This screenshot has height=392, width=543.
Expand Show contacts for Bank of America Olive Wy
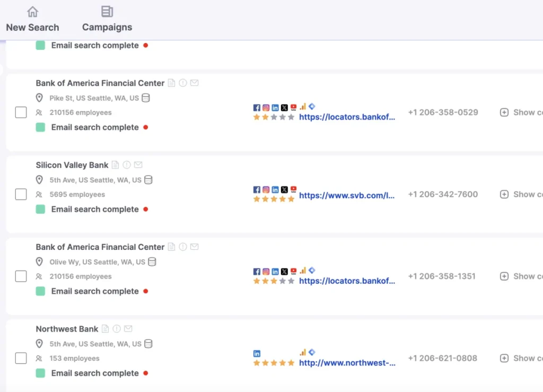coord(521,276)
